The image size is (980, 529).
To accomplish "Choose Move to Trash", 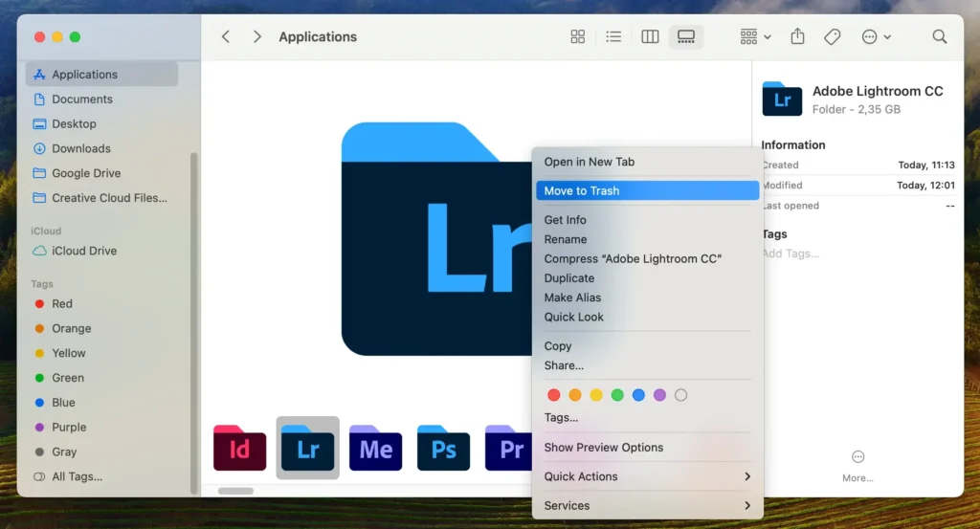I will point(647,190).
